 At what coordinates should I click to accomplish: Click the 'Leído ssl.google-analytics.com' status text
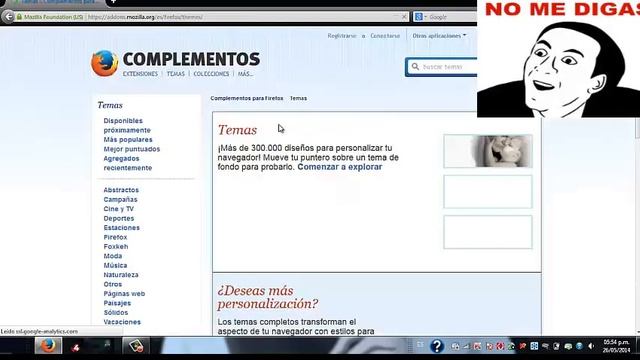coord(39,331)
